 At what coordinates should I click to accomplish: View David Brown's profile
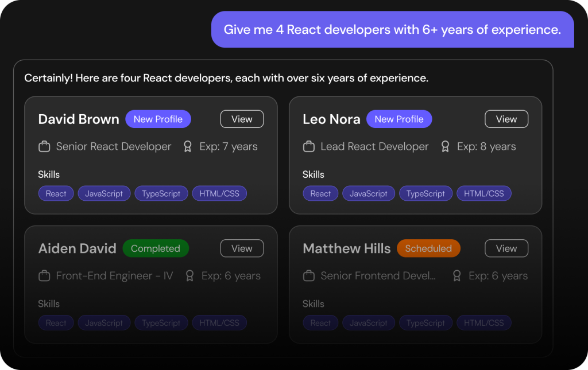click(242, 119)
